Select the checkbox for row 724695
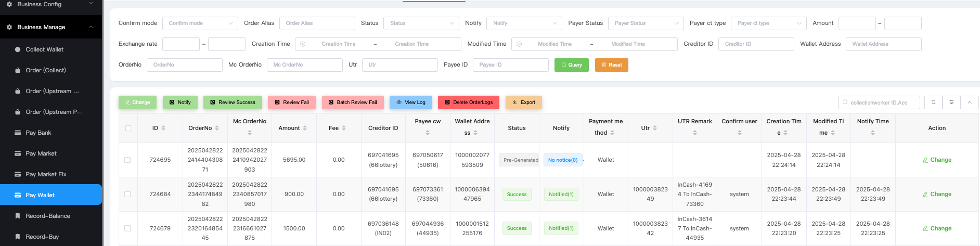 pyautogui.click(x=127, y=160)
